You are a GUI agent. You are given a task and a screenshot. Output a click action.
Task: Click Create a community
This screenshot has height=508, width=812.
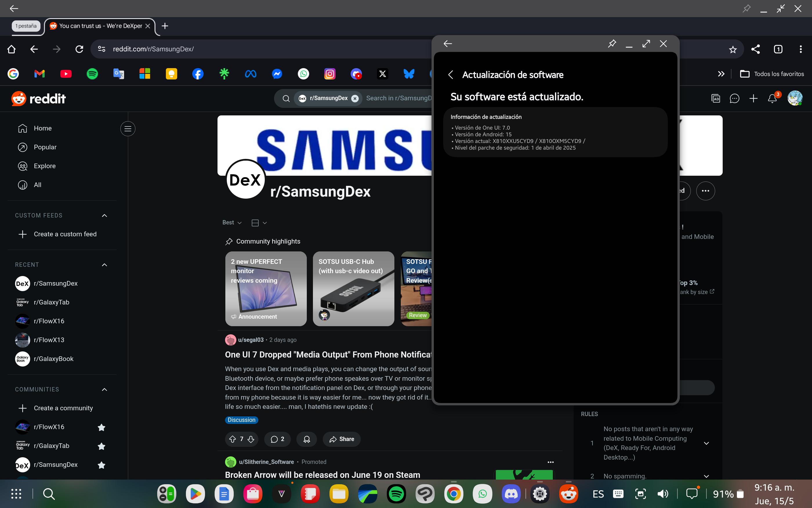point(62,408)
